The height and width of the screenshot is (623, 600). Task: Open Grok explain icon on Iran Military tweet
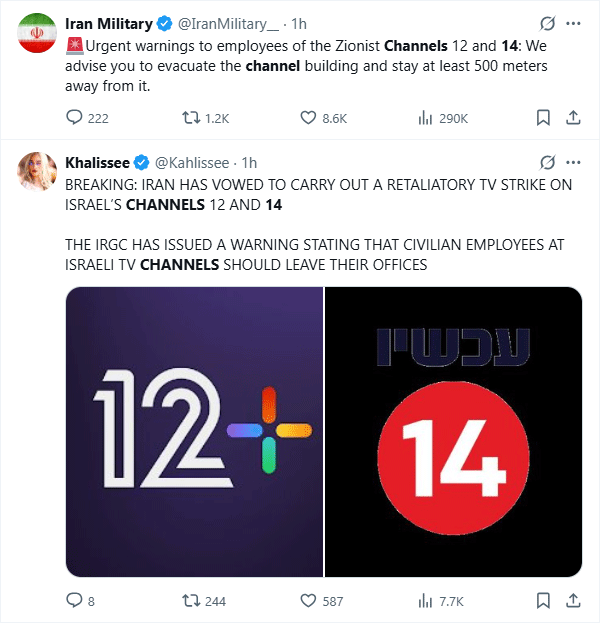(x=547, y=23)
